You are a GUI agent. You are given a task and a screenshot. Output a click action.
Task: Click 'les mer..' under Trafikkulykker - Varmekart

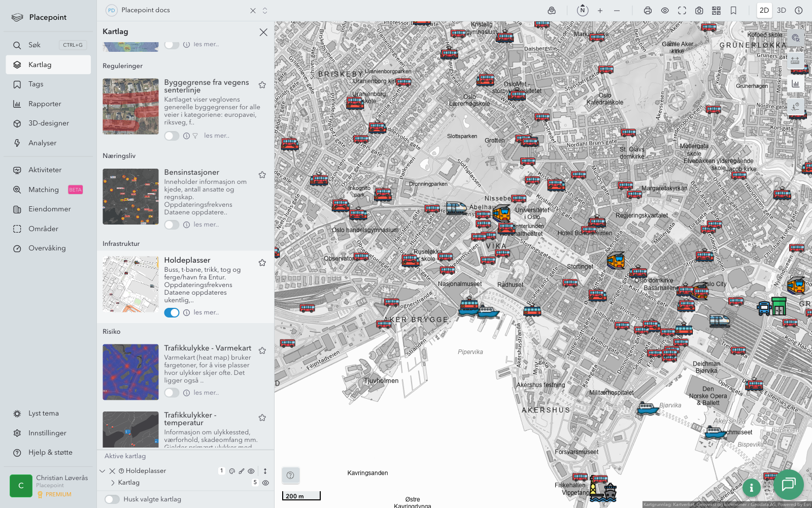206,393
